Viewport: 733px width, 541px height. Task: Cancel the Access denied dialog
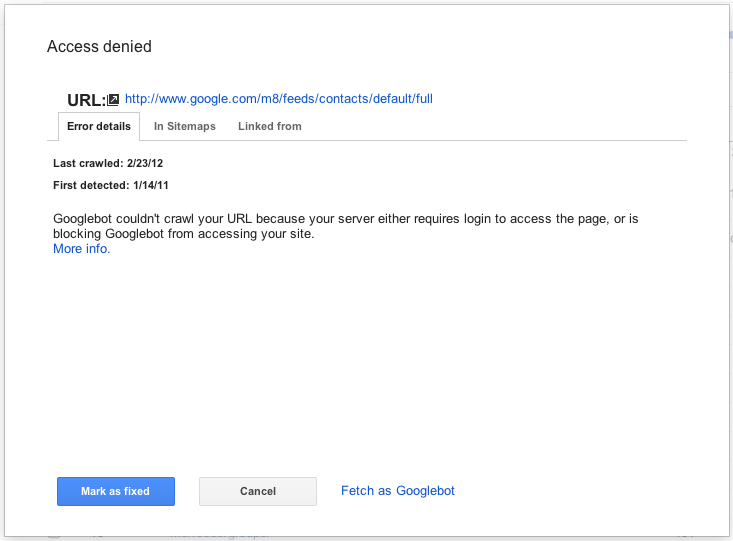coord(257,491)
